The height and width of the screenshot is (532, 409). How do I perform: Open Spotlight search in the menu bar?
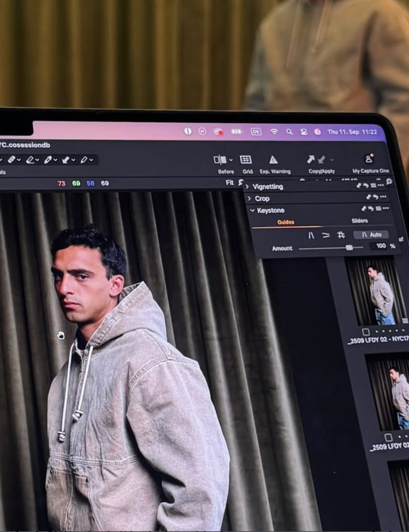289,131
